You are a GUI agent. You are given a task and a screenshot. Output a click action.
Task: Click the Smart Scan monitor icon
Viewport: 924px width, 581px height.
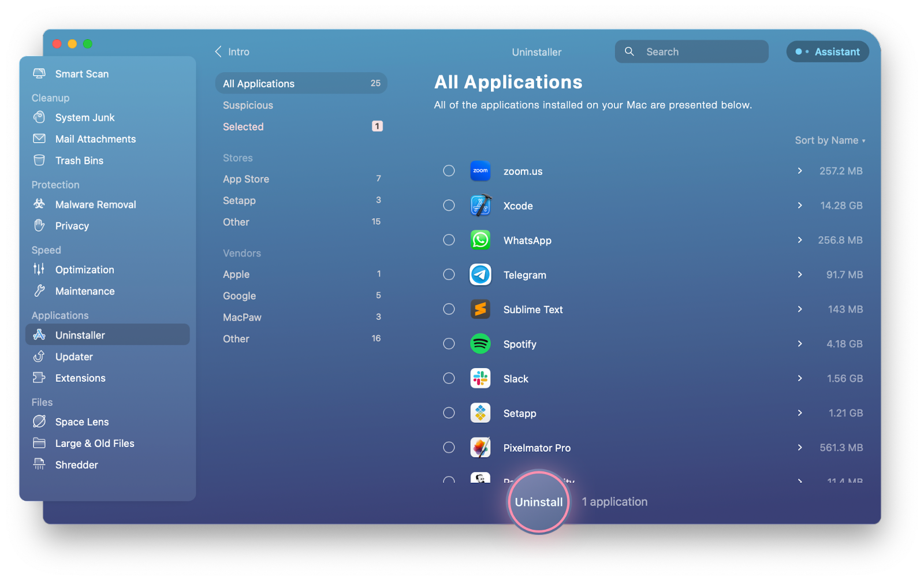(x=39, y=73)
